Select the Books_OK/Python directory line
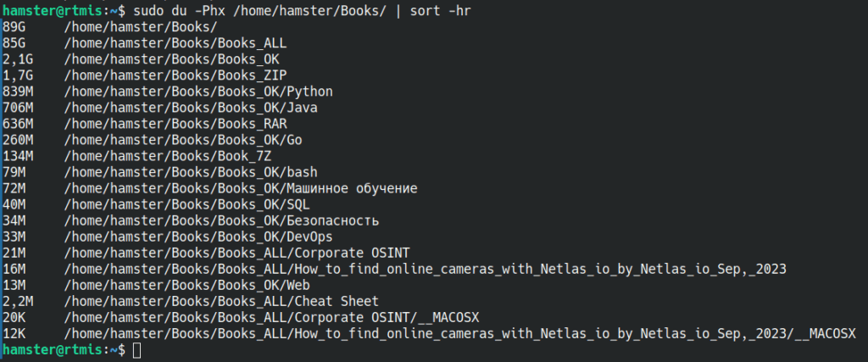This screenshot has height=362, width=868. coord(198,92)
